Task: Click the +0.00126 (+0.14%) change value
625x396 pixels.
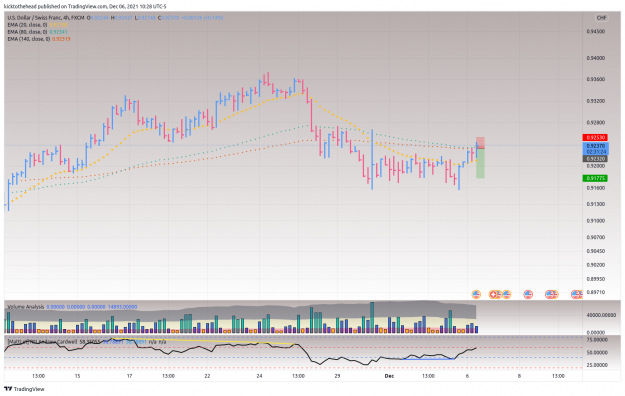Action: (202, 18)
